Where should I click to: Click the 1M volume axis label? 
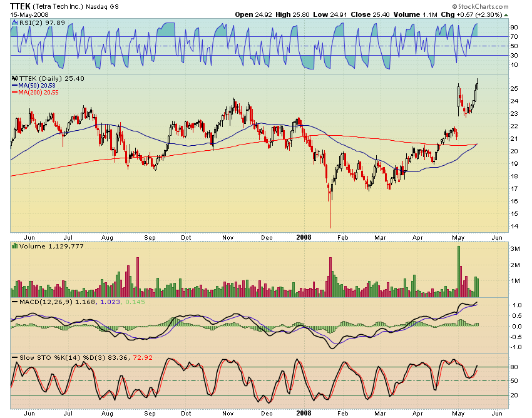point(515,280)
